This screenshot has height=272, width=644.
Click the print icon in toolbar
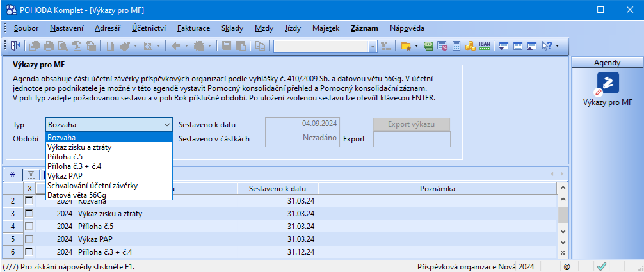49,45
